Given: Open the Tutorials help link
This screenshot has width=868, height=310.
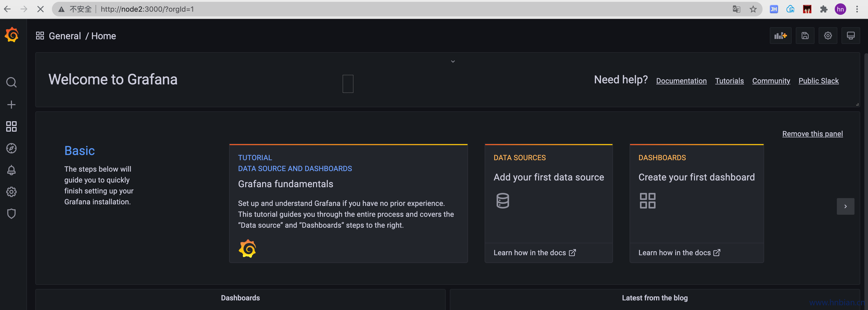Looking at the screenshot, I should (729, 81).
